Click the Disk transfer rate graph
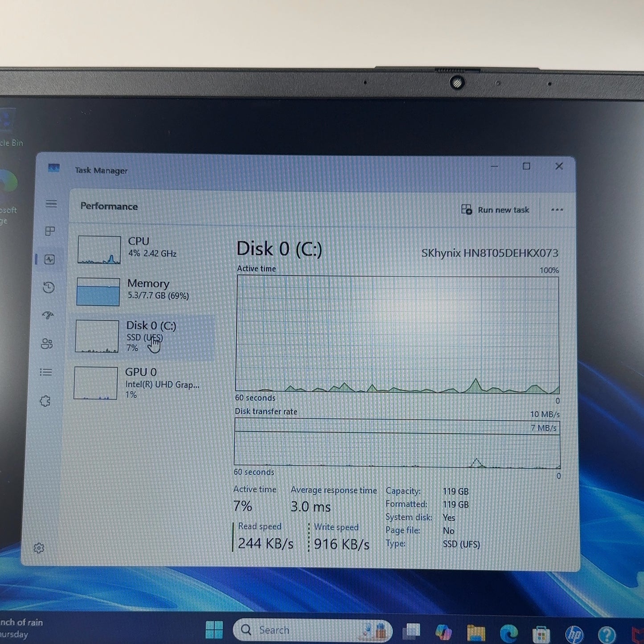This screenshot has height=644, width=644. (397, 443)
